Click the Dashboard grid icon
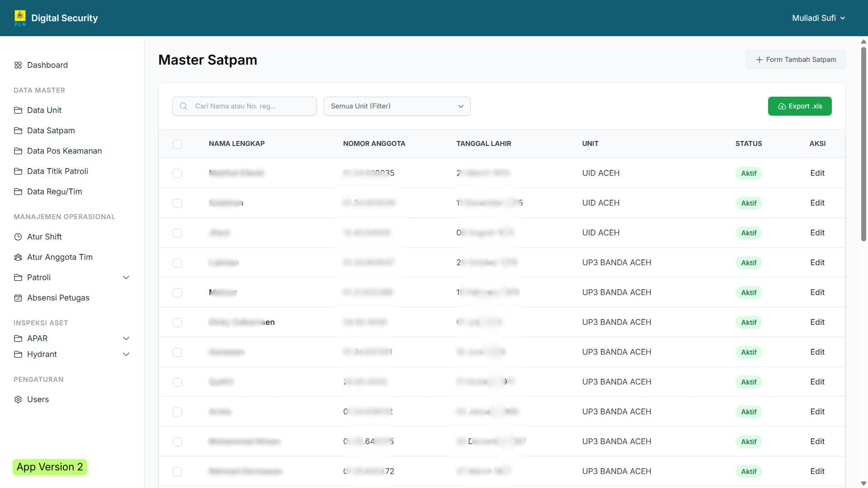This screenshot has height=488, width=868. click(18, 65)
